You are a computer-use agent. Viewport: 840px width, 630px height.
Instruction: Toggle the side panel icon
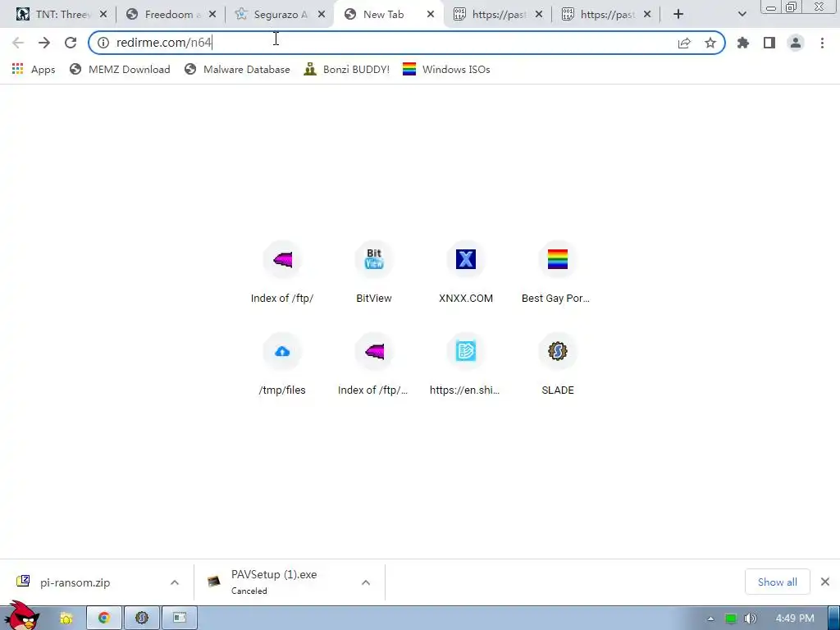pos(769,43)
